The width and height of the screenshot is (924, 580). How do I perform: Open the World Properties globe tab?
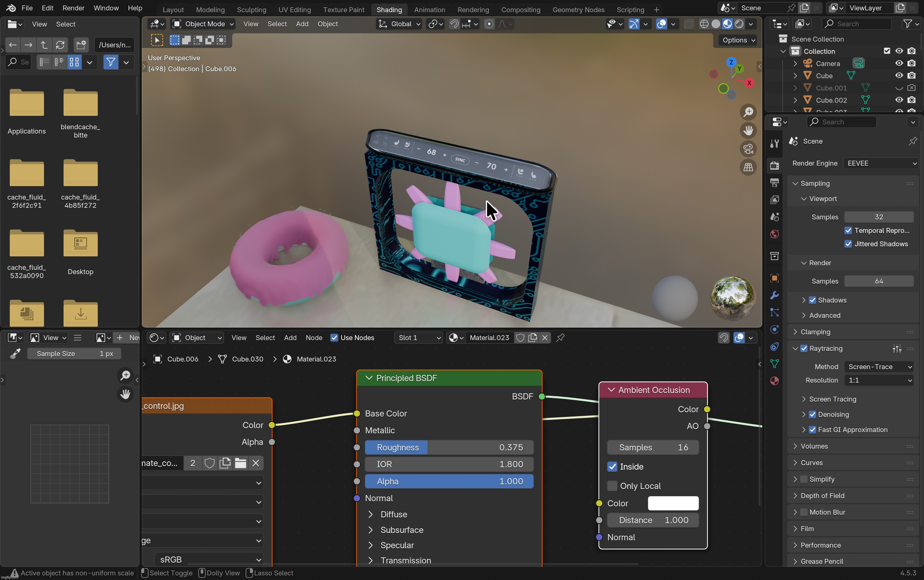click(x=774, y=233)
